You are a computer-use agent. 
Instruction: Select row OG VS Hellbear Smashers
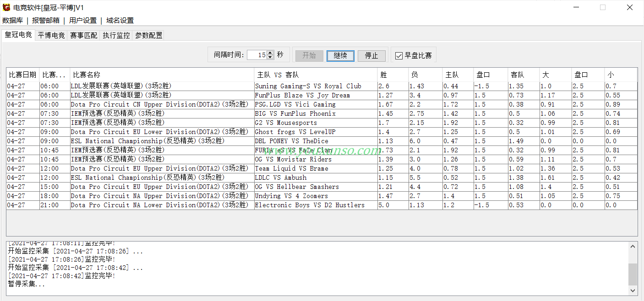tap(322, 187)
